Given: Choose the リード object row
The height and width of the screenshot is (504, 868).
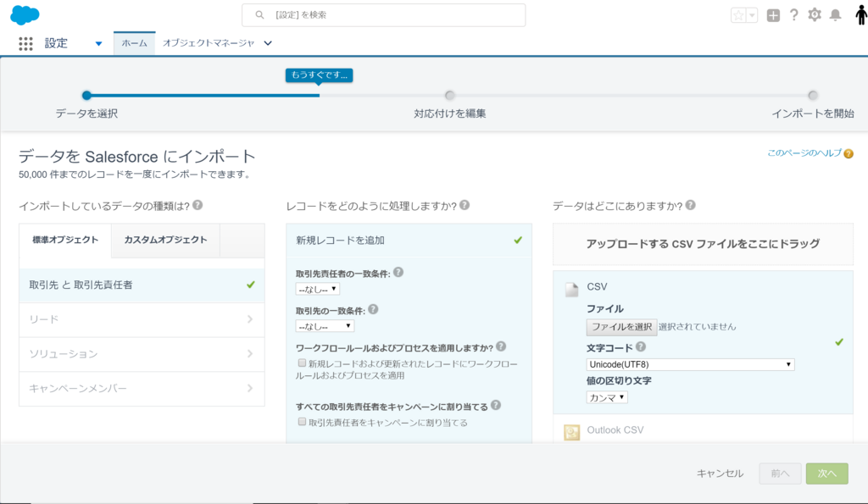Looking at the screenshot, I should click(x=142, y=319).
